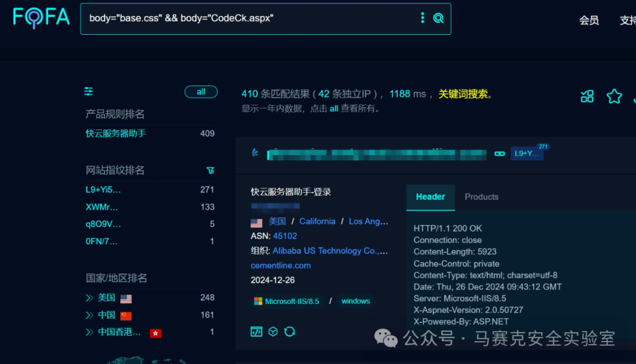Switch to the Header tab
This screenshot has width=636, height=364.
pyautogui.click(x=430, y=197)
